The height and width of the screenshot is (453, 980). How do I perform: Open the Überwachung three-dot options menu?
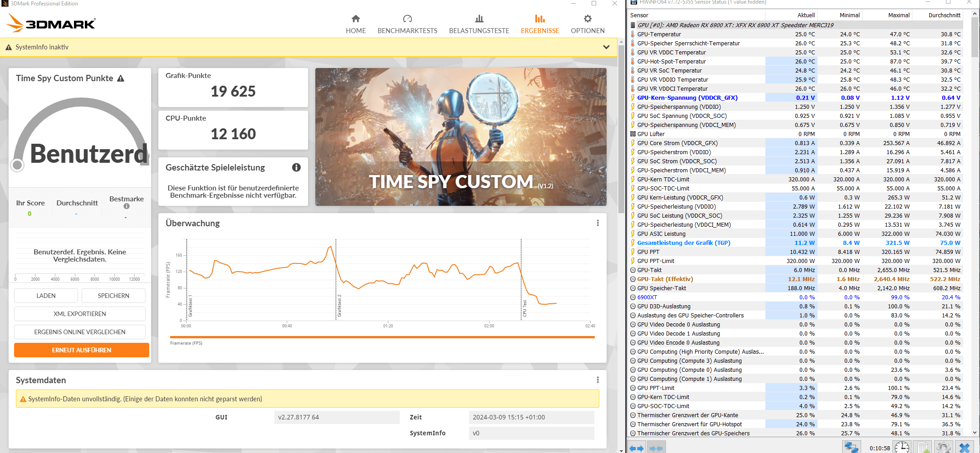598,223
